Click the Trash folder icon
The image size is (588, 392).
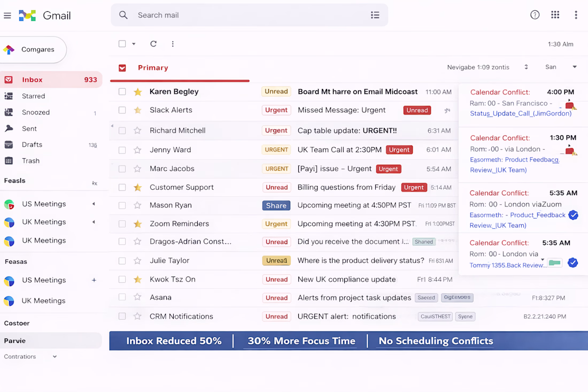tap(9, 160)
